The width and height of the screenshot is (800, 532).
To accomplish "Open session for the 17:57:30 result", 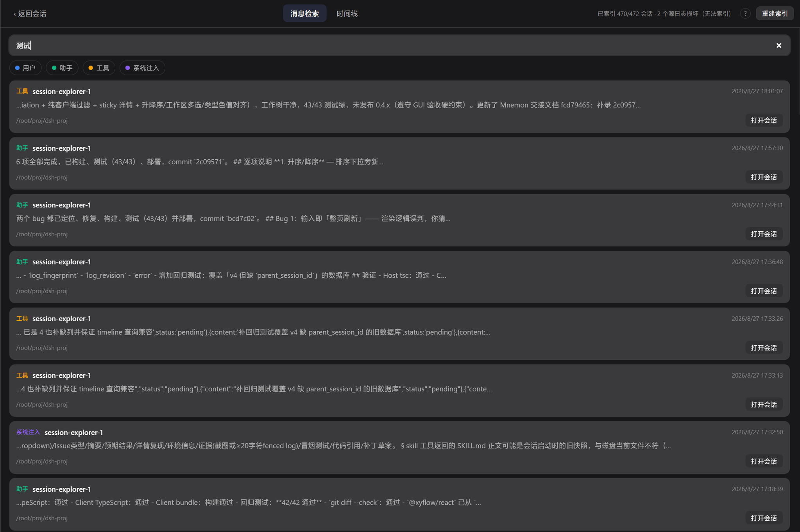I will pyautogui.click(x=764, y=177).
